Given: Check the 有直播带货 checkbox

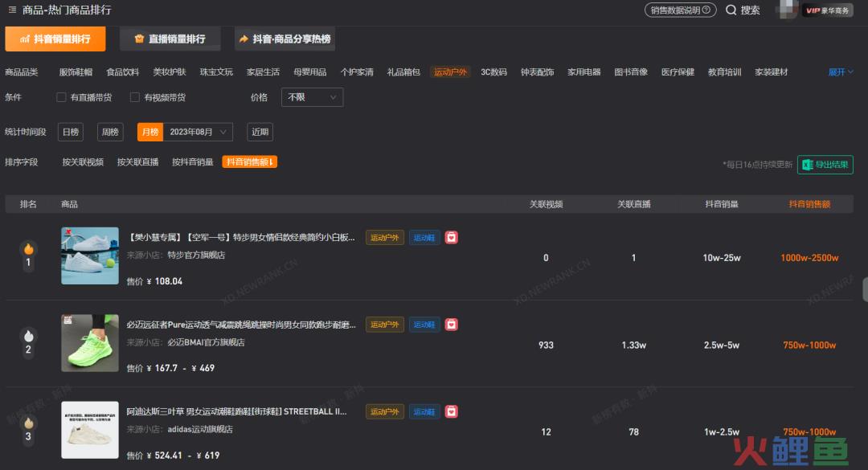Looking at the screenshot, I should pos(61,97).
